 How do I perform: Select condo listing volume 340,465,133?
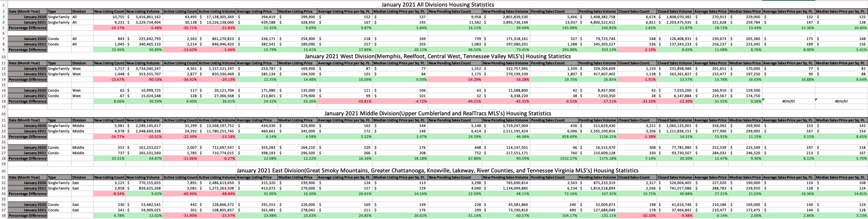144,44
